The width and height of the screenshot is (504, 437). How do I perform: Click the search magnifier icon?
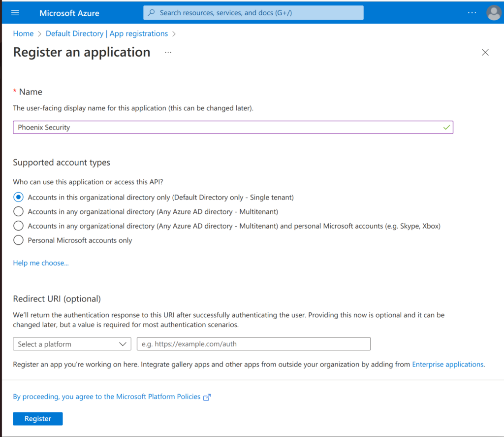click(152, 12)
